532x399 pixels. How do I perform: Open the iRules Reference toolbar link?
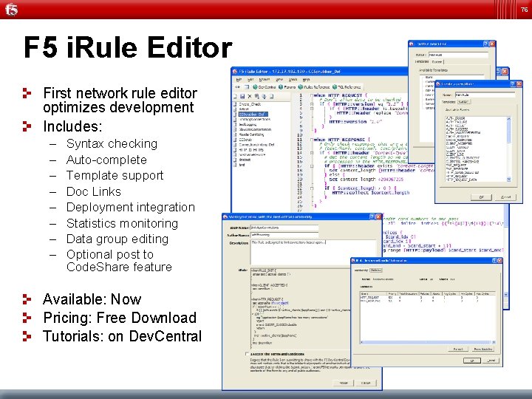(x=314, y=87)
